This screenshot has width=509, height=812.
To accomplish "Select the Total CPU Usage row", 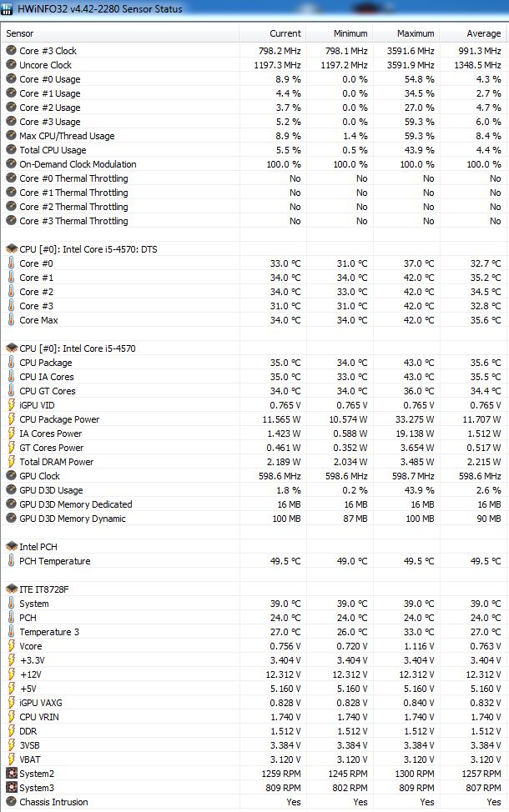I will (53, 150).
